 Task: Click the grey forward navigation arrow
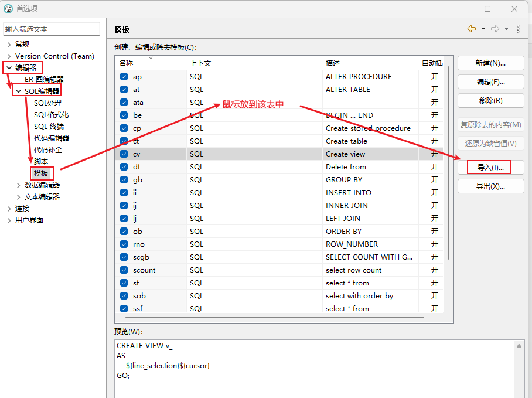pos(495,29)
